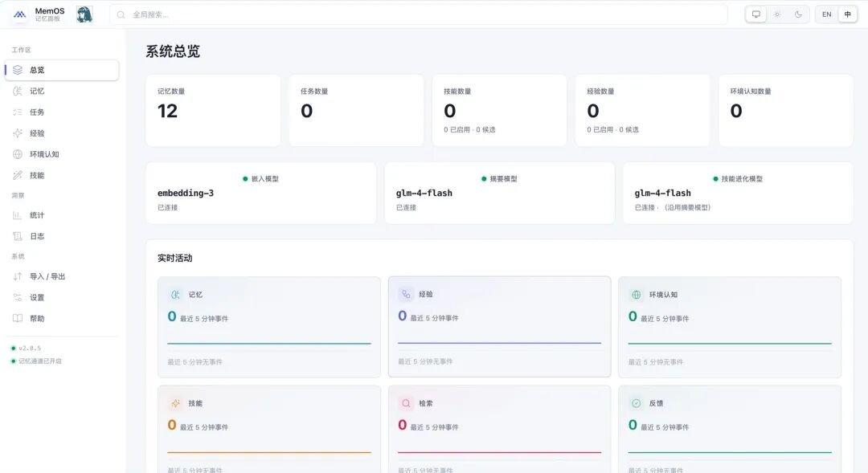Click the 记忆数量 card showing 12
This screenshot has height=473, width=868.
(213, 111)
